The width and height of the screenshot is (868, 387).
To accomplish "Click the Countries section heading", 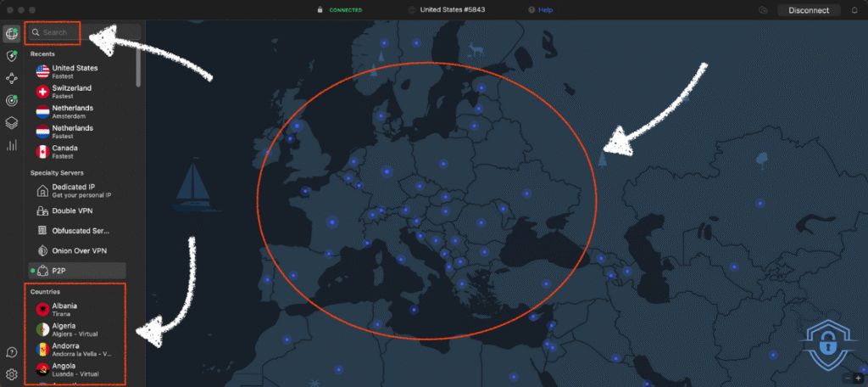I will click(x=46, y=292).
